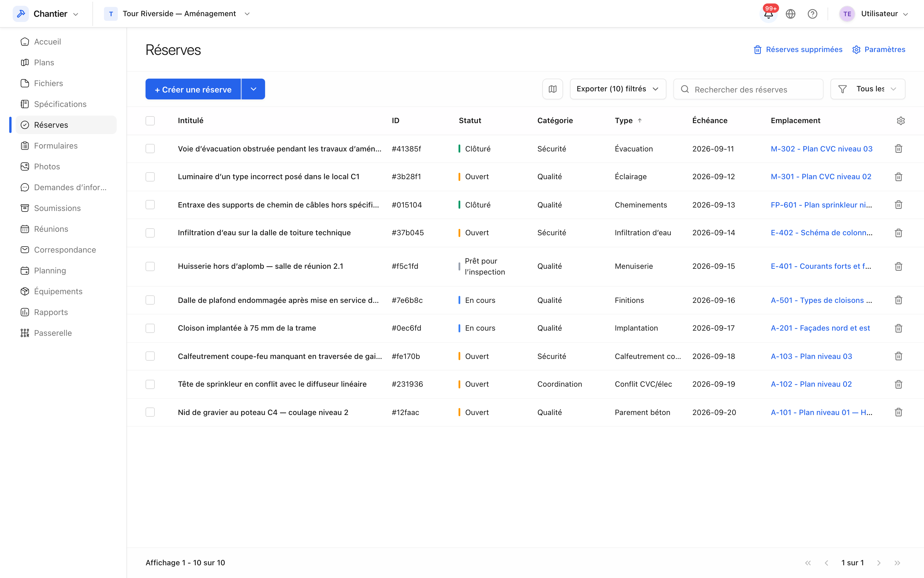
Task: Tick the Calfeutrement coupe-feu row checkbox
Action: pos(150,356)
